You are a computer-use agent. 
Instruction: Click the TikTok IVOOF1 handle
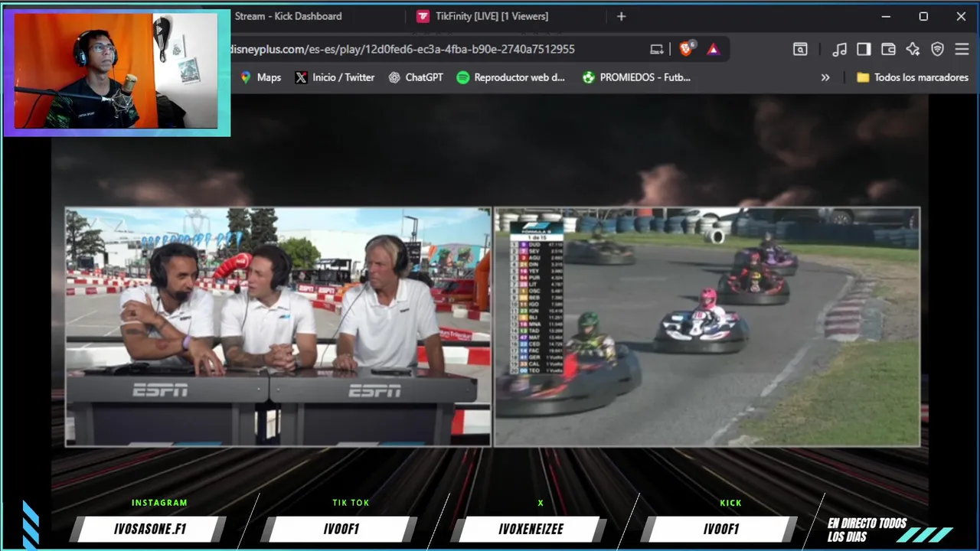click(341, 529)
